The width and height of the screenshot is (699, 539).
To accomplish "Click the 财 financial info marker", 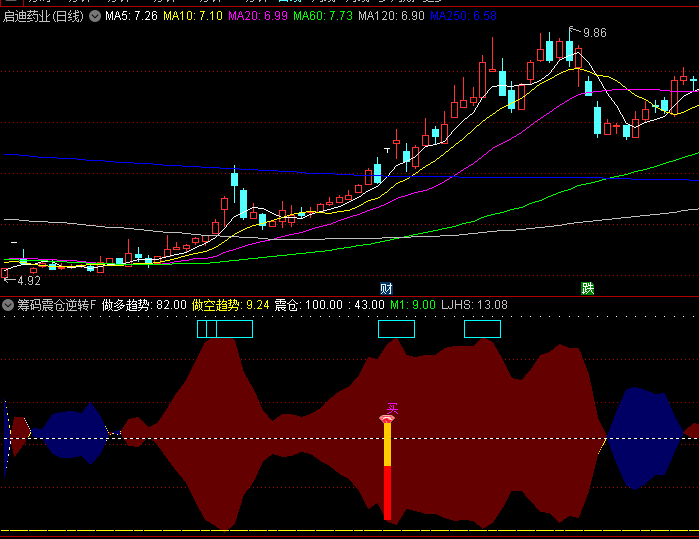I will 386,288.
